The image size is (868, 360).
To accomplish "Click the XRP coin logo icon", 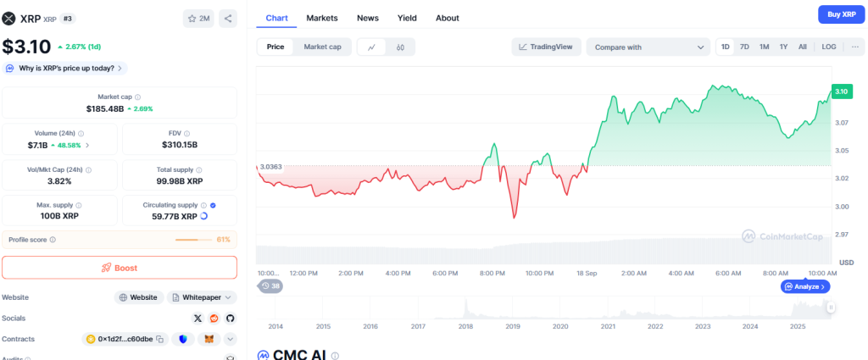I will click(x=8, y=19).
